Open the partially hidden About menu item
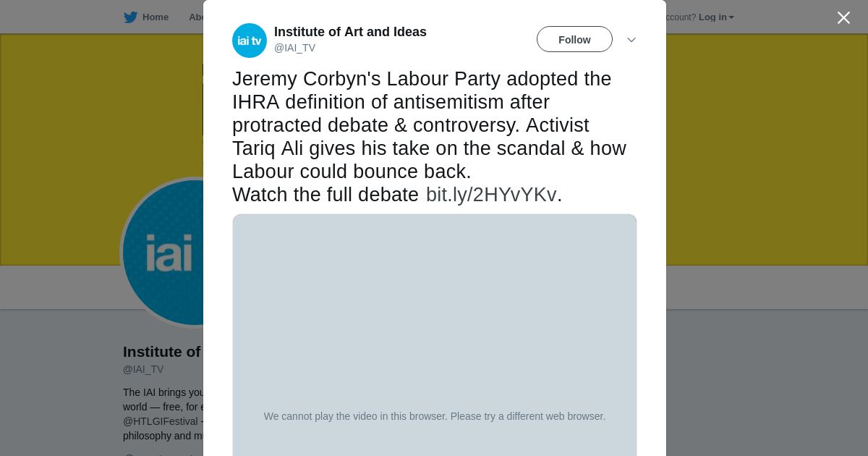 (196, 17)
